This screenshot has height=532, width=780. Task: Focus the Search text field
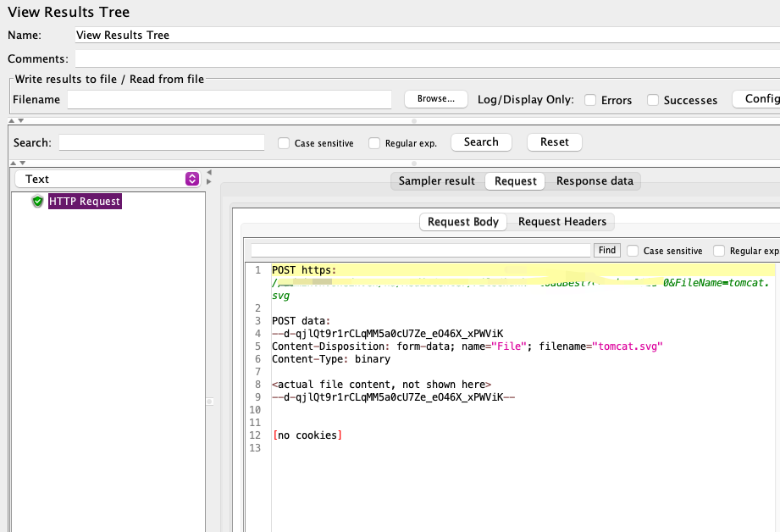coord(162,143)
